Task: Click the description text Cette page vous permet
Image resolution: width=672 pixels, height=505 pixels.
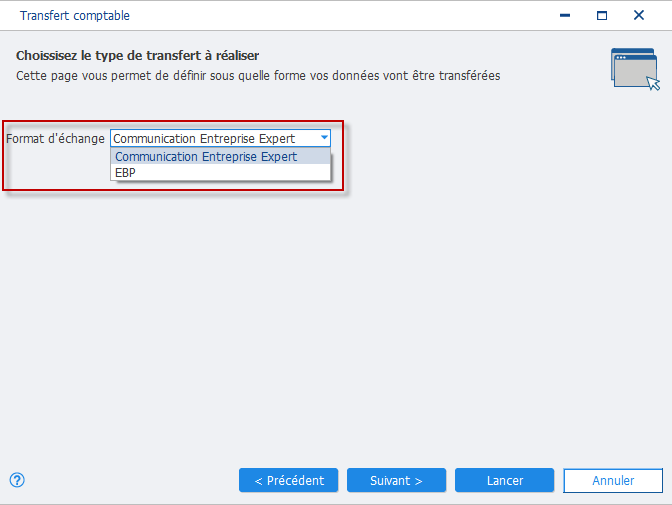Action: [x=258, y=76]
